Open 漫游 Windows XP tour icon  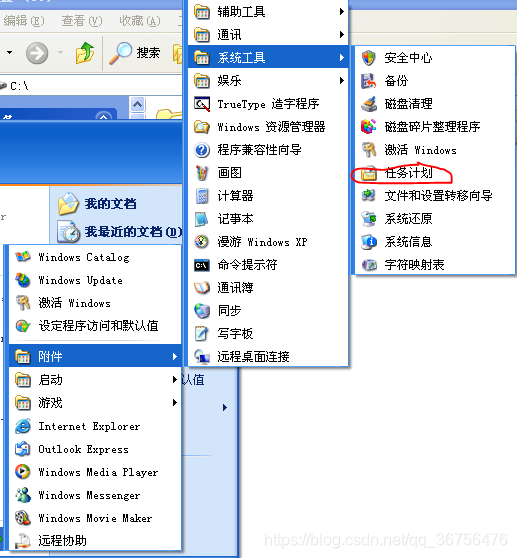coord(202,242)
